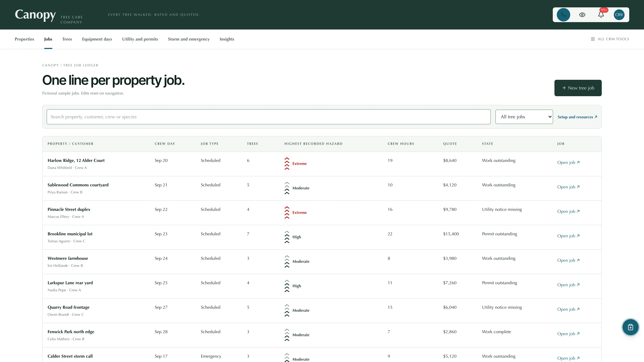This screenshot has width=644, height=362.
Task: Click Utility notice missing for Pinnacle Street
Action: (x=502, y=209)
